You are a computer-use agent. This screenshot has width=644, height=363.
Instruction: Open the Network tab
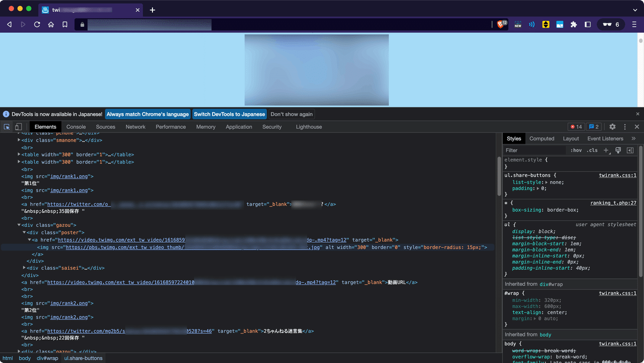coord(136,127)
